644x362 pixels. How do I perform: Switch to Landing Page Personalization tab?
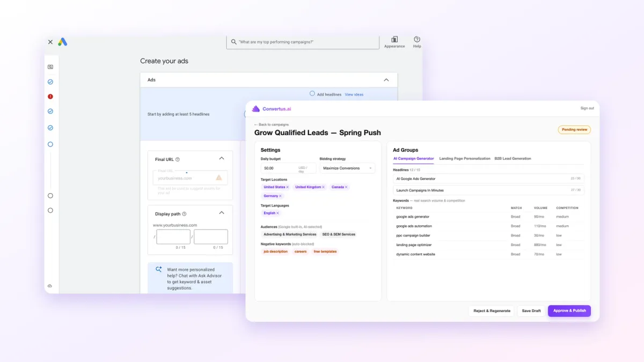(465, 159)
